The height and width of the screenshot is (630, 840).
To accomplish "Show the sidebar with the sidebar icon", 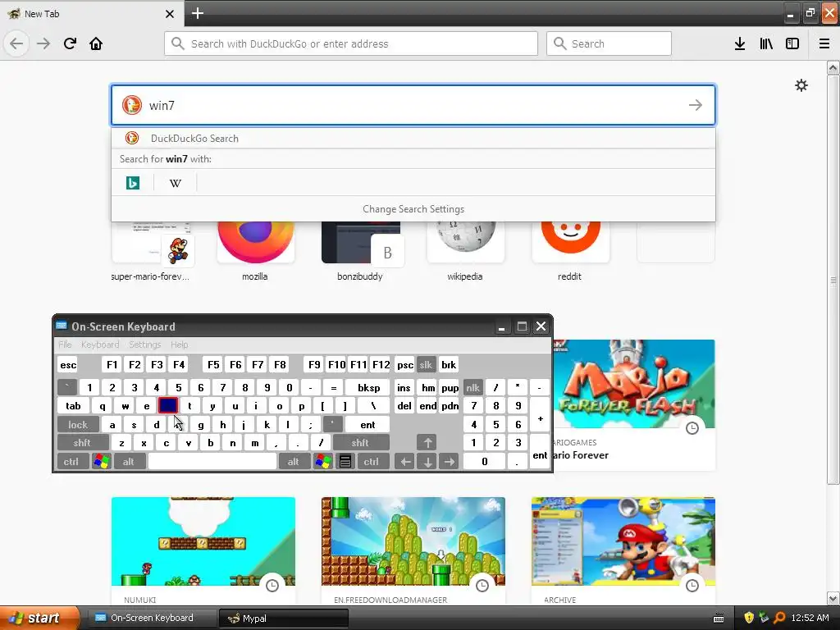I will (x=792, y=43).
